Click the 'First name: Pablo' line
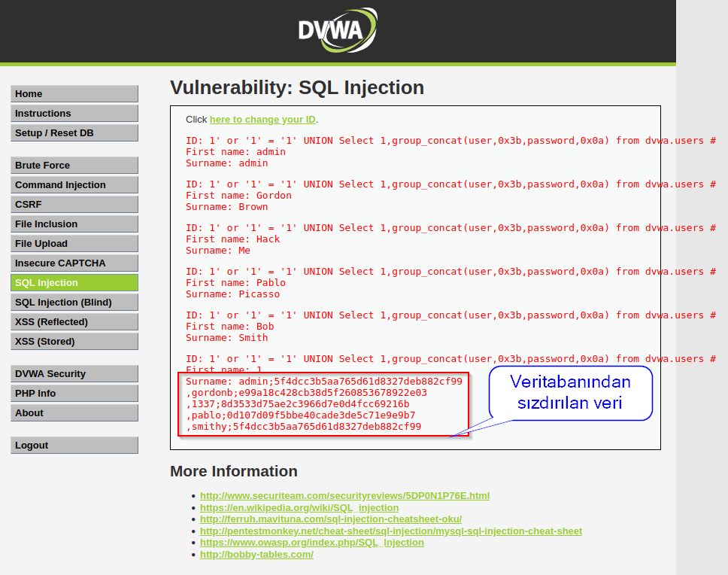Screen dimensions: 728x575 [x=235, y=283]
